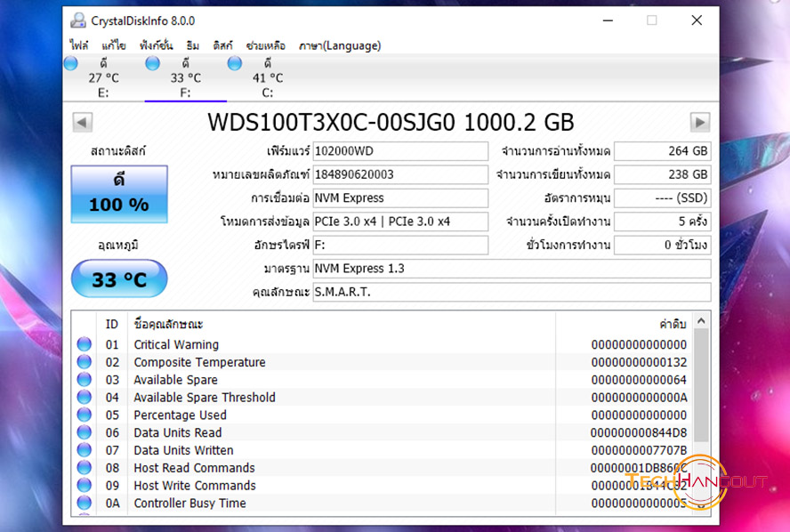This screenshot has height=532, width=790.
Task: Click the CrystalDiskInfo title bar icon
Action: 78,20
